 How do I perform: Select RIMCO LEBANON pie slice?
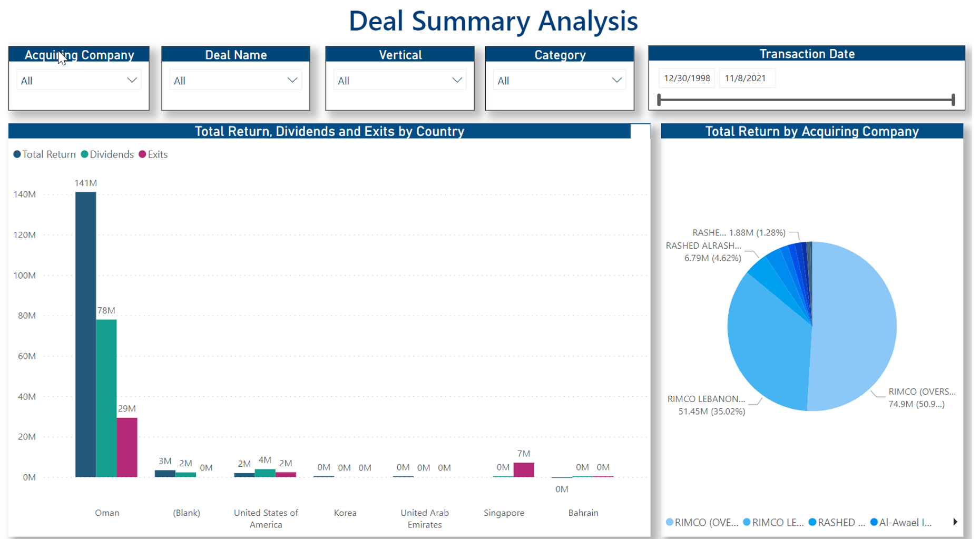click(x=769, y=348)
